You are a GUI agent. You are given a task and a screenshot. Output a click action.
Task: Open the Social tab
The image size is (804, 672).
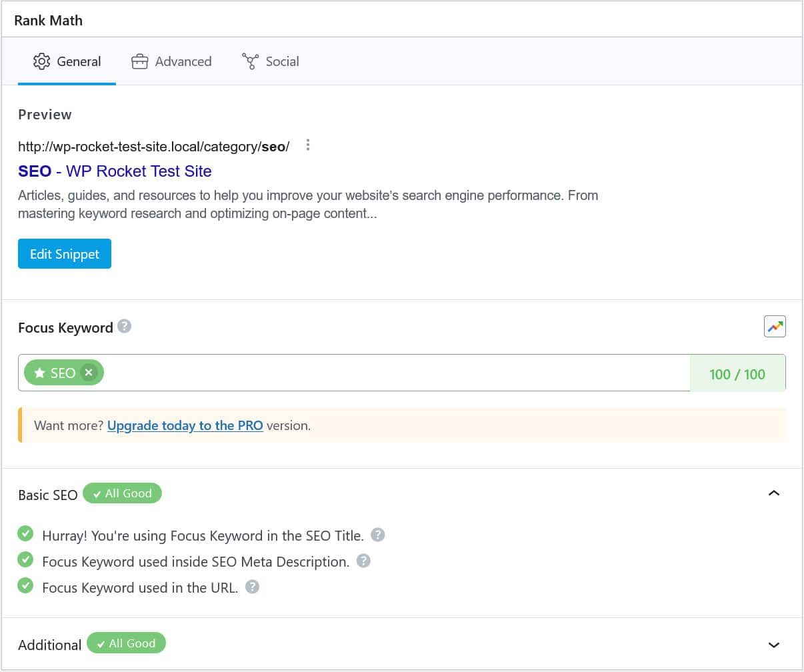pyautogui.click(x=282, y=61)
